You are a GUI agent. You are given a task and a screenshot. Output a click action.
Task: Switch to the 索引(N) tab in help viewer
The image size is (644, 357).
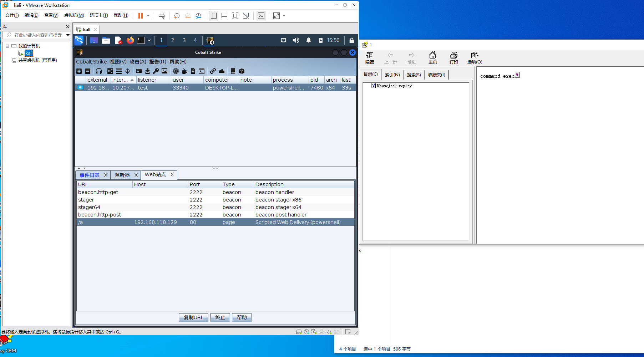click(x=392, y=75)
